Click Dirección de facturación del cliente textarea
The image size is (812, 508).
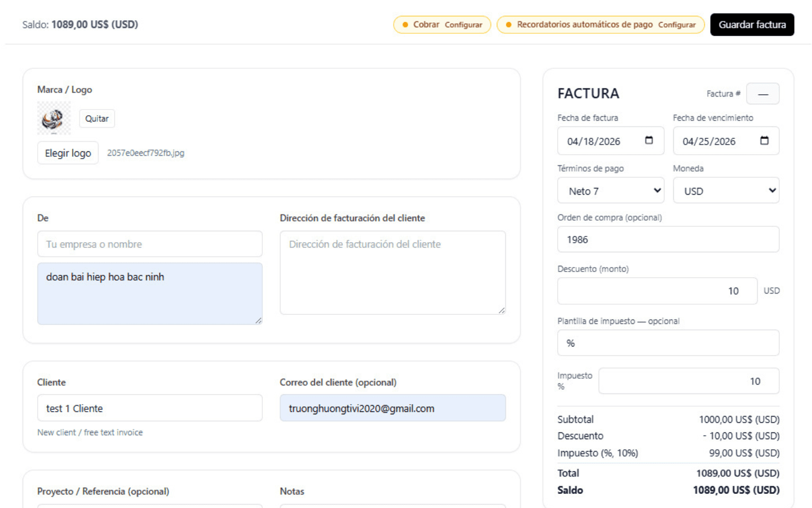tap(392, 273)
